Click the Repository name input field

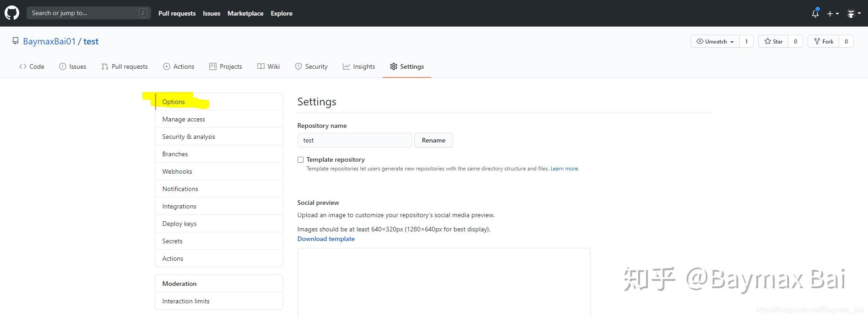point(354,140)
